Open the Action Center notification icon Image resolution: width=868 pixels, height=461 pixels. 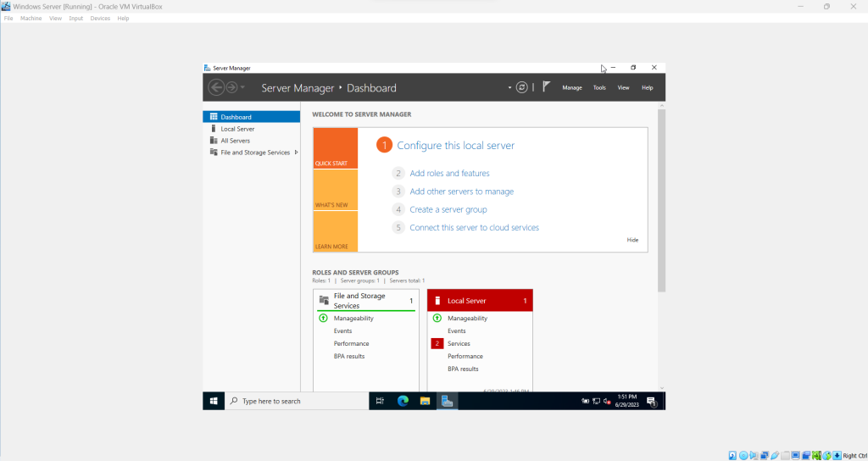(x=652, y=401)
